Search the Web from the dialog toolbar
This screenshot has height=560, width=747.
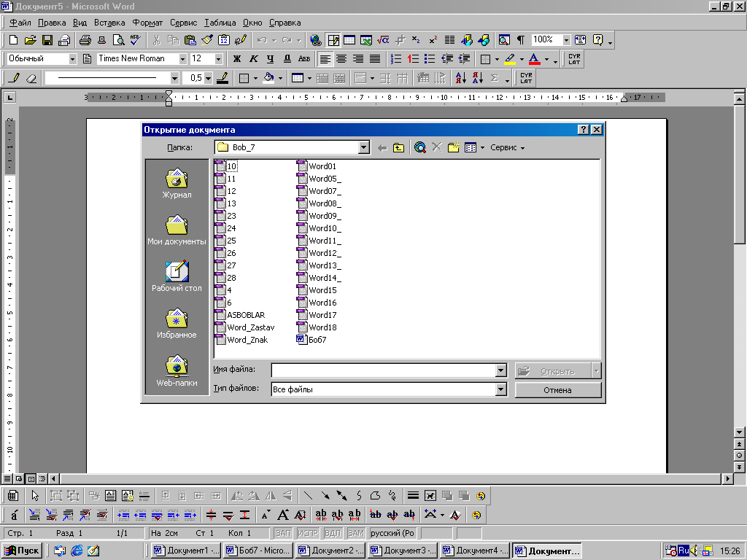tap(419, 147)
